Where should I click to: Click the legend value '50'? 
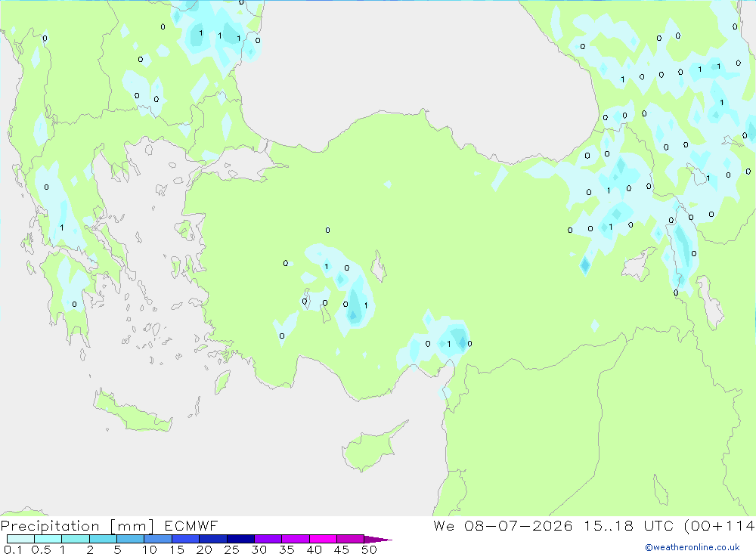click(369, 549)
